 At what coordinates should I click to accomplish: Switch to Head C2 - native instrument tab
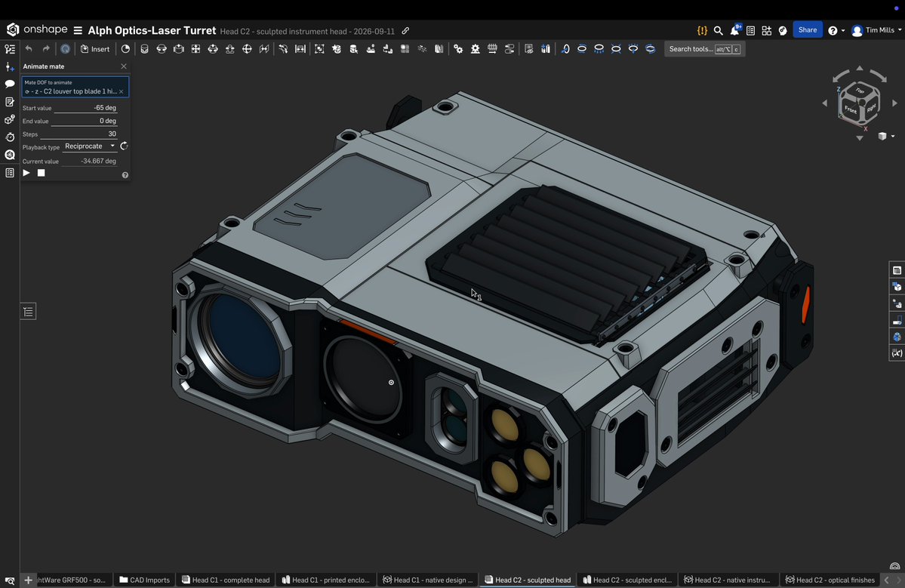[x=727, y=580]
